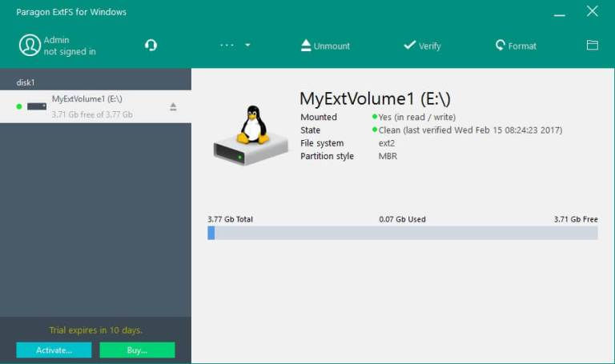This screenshot has height=364, width=615.
Task: Click the 'File system' field label
Action: [x=322, y=143]
